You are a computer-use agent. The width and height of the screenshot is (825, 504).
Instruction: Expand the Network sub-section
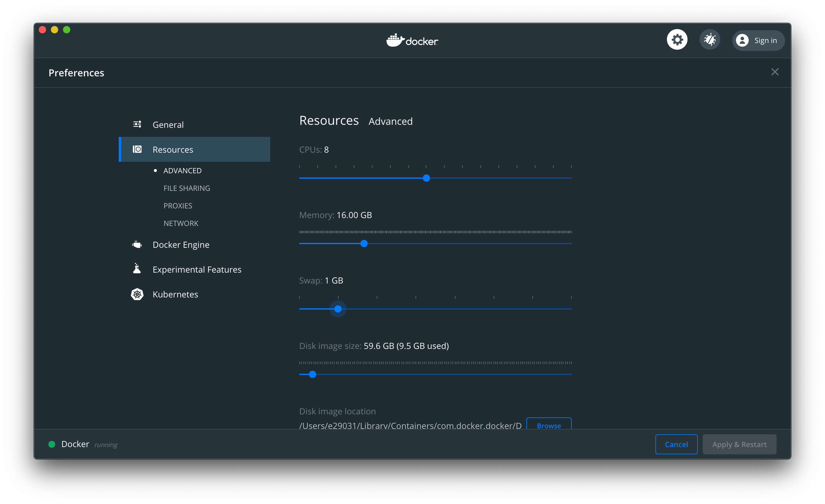180,223
